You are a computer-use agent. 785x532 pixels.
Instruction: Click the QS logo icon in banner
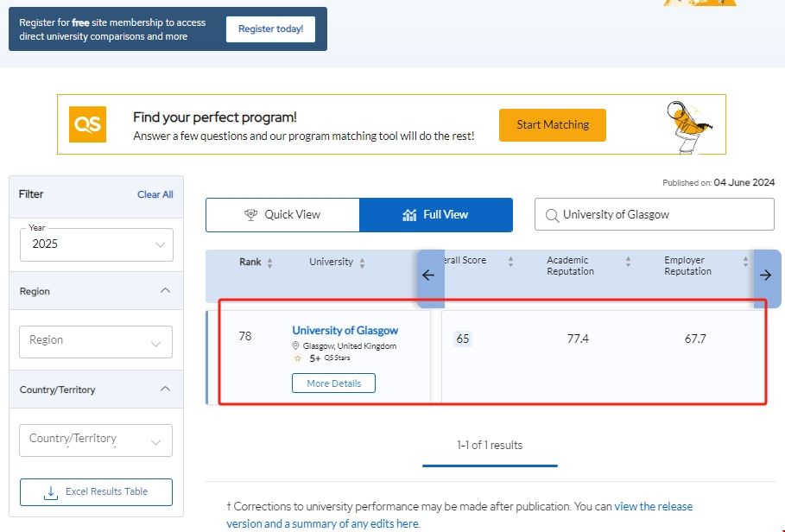(x=87, y=124)
